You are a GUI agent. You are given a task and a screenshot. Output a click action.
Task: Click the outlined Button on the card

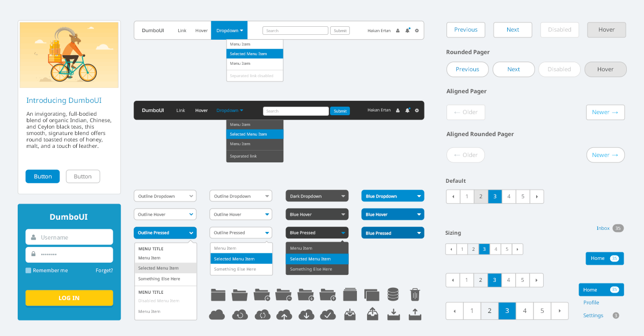coord(83,176)
